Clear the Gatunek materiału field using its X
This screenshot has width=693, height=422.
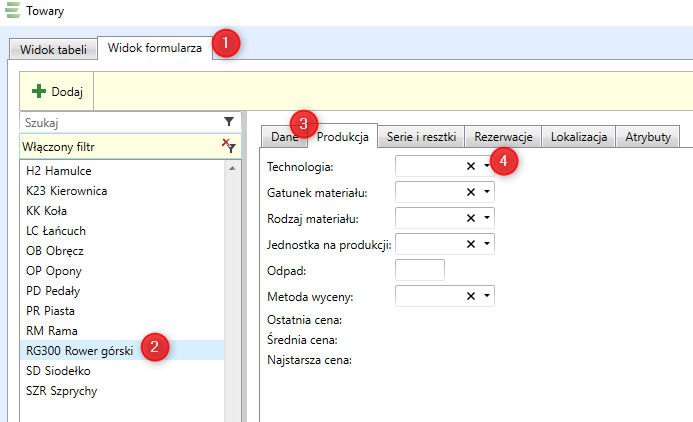click(x=470, y=191)
